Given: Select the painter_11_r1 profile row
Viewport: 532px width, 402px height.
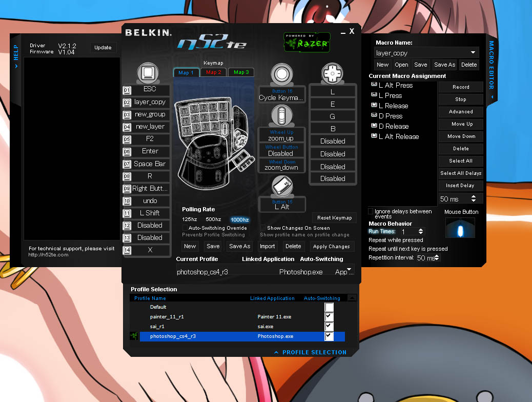Looking at the screenshot, I should point(242,317).
